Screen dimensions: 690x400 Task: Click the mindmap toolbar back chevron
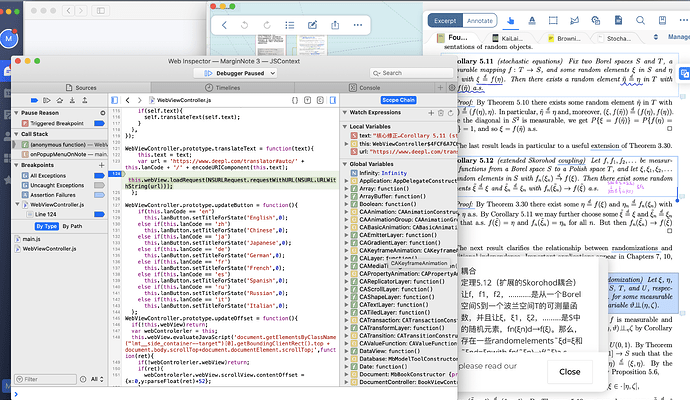click(224, 25)
